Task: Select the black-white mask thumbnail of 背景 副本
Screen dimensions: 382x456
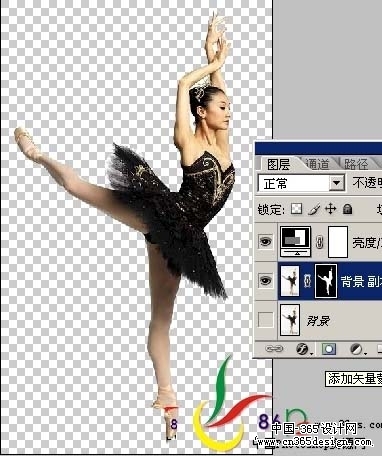Action: [x=326, y=281]
